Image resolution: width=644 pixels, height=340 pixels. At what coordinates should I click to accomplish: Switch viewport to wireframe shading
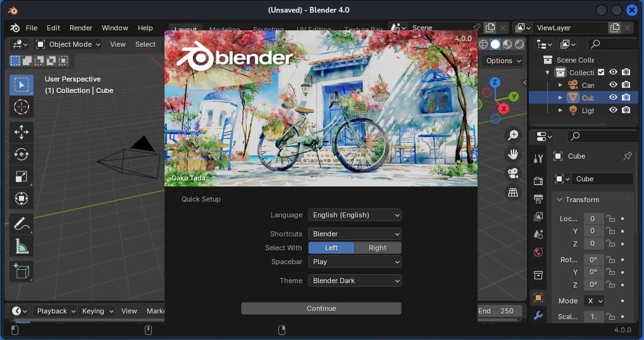click(483, 44)
